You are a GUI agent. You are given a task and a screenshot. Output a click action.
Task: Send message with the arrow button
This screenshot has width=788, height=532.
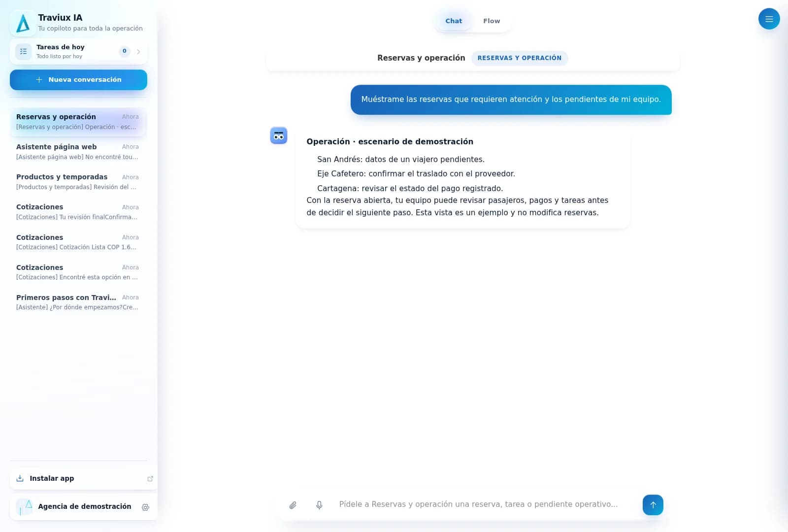click(x=653, y=505)
